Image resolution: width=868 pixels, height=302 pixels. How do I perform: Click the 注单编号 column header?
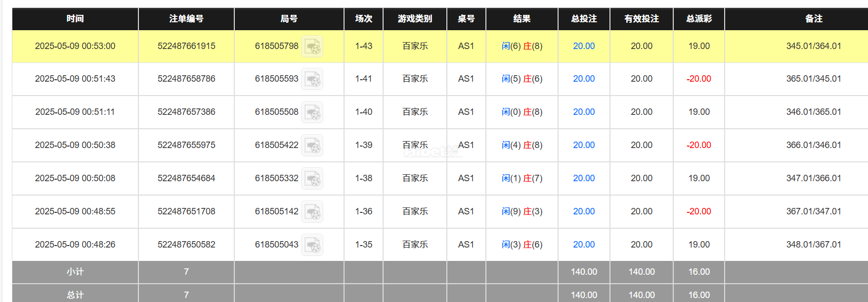186,19
